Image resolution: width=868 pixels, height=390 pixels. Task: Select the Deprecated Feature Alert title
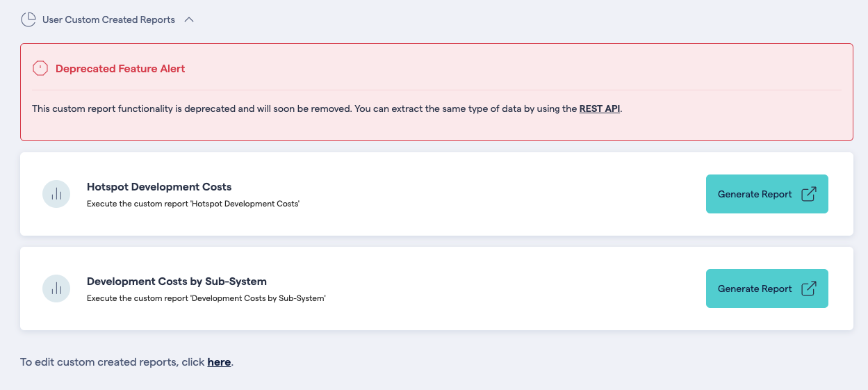120,68
